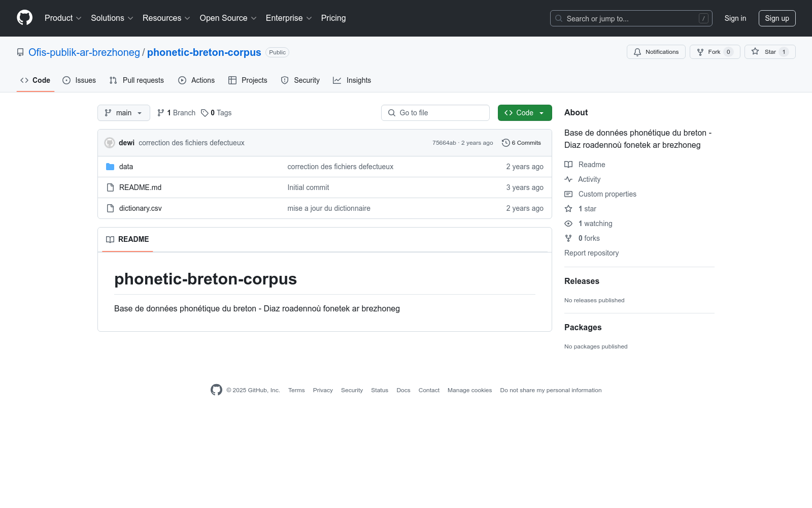Click the Releases heading link

tap(582, 281)
